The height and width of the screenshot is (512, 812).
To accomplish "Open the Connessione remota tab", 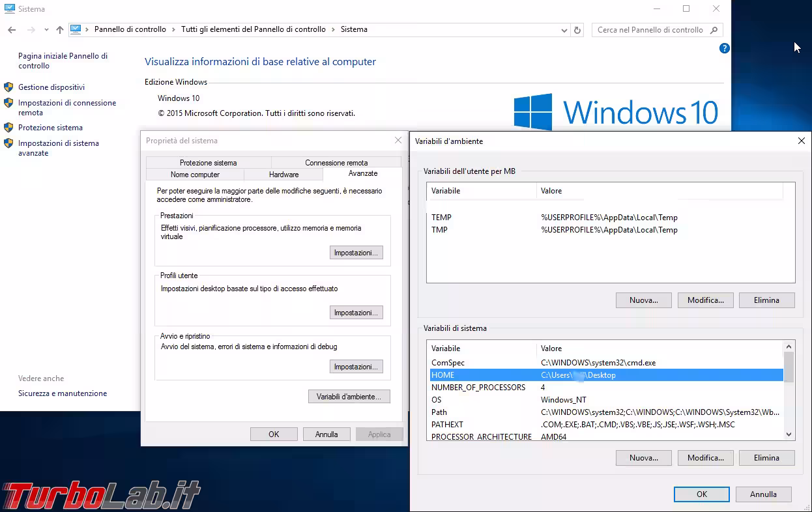I will coord(336,163).
